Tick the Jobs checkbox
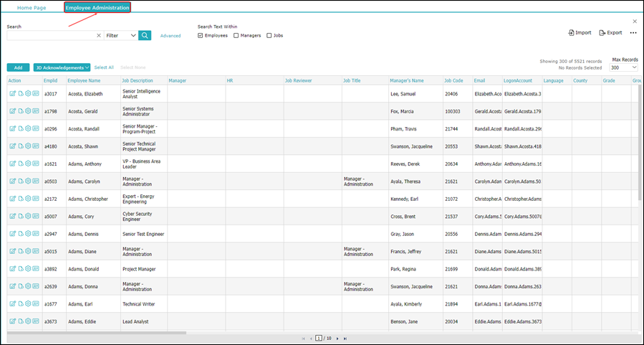This screenshot has width=644, height=345. [x=269, y=36]
